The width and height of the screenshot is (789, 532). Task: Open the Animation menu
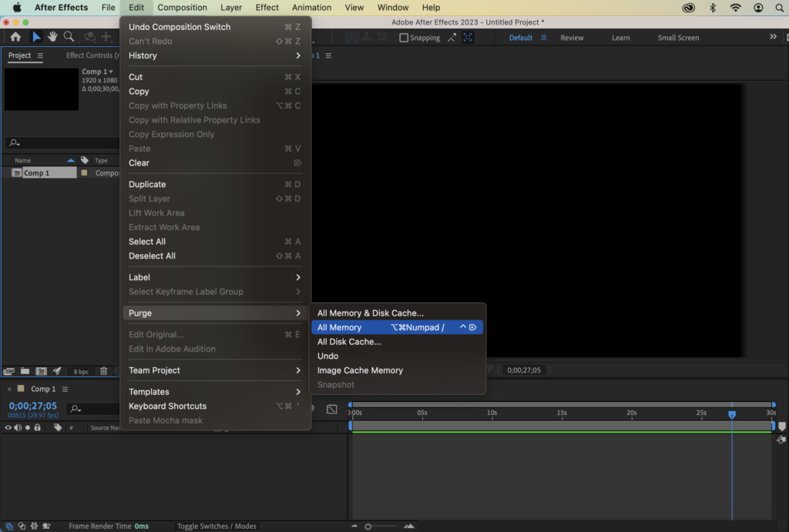coord(311,8)
